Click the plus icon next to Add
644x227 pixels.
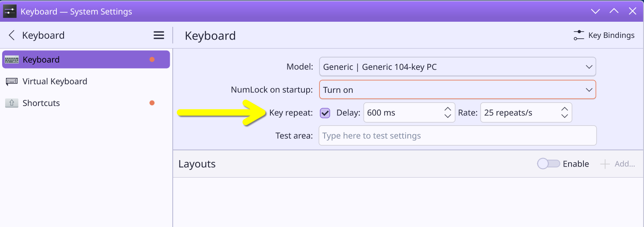(605, 164)
